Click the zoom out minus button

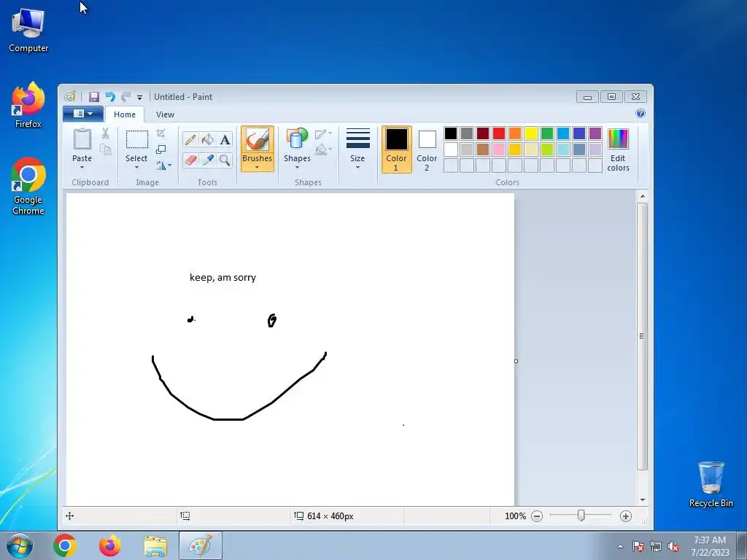coord(537,516)
